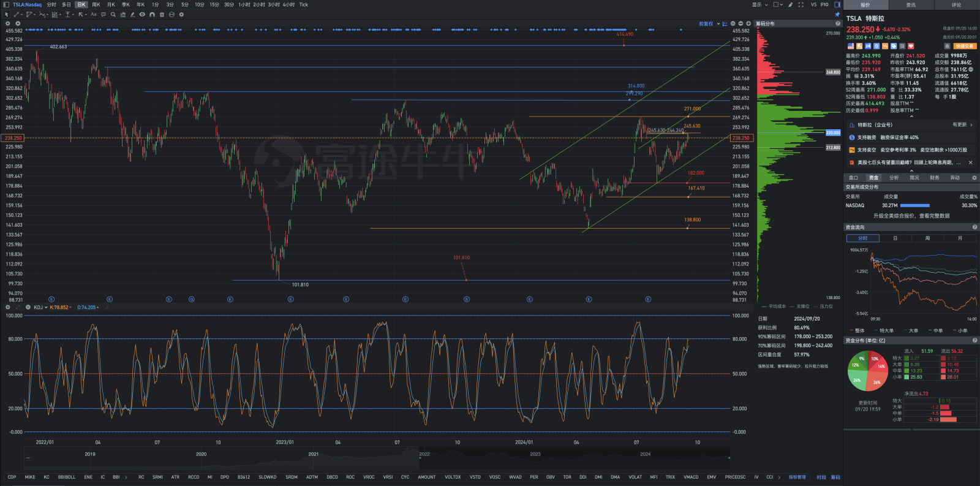
Task: Open the 报价 quote tab
Action: click(x=865, y=4)
